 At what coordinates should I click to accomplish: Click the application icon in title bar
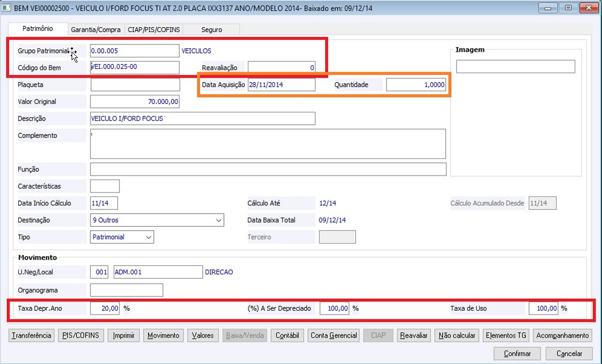6,8
